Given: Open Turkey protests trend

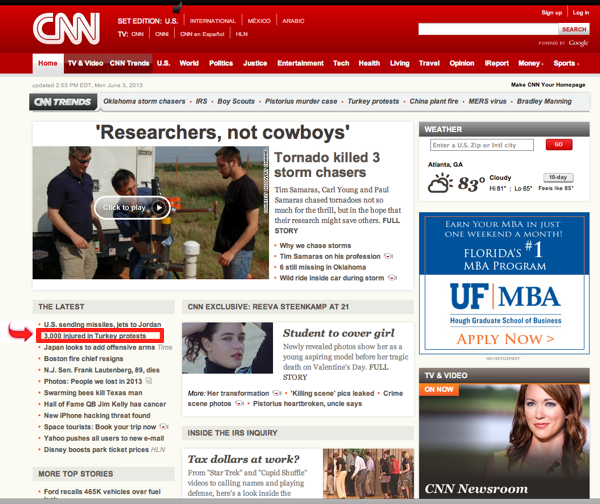Looking at the screenshot, I should (373, 101).
